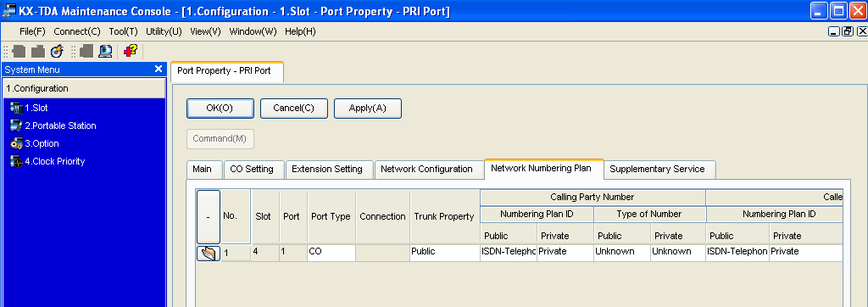Open the help icon with red cross
This screenshot has width=868, height=307.
coord(130,52)
